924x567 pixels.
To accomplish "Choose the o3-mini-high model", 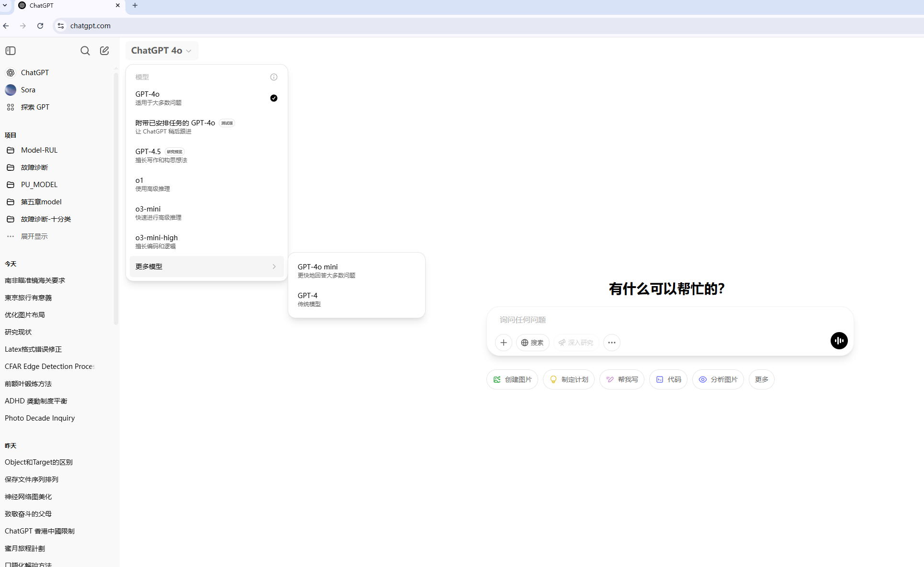I will point(207,242).
